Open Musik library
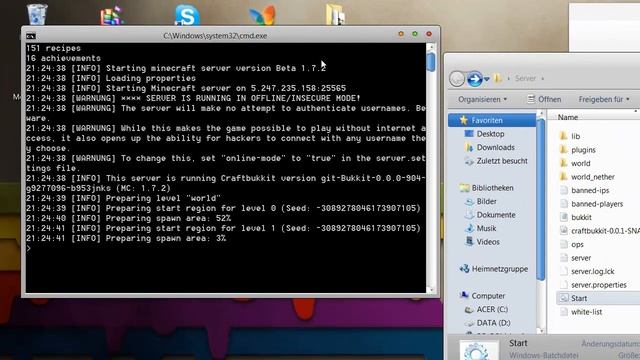 pyautogui.click(x=486, y=228)
